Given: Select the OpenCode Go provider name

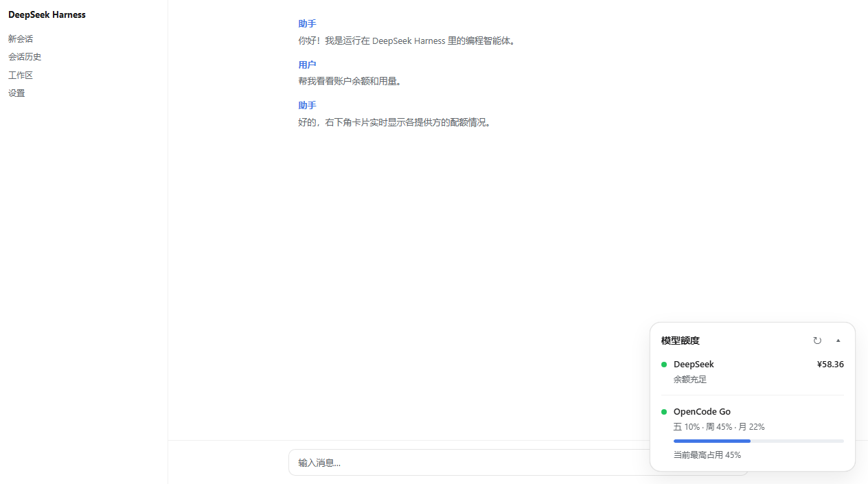Looking at the screenshot, I should coord(702,412).
